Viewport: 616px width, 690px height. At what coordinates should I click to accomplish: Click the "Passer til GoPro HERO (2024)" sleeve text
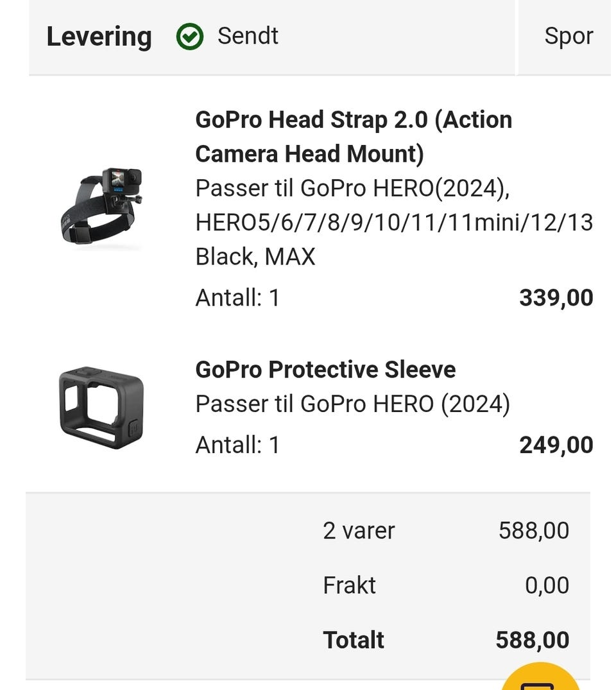[x=352, y=404]
